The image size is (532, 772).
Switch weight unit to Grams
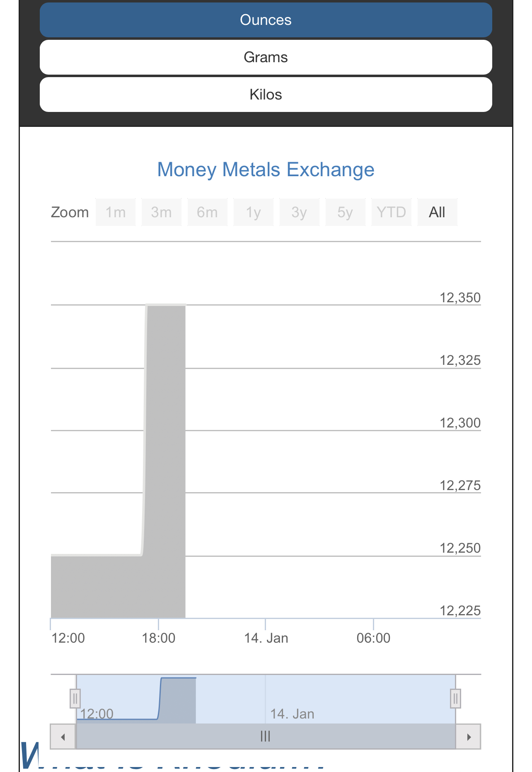tap(266, 57)
